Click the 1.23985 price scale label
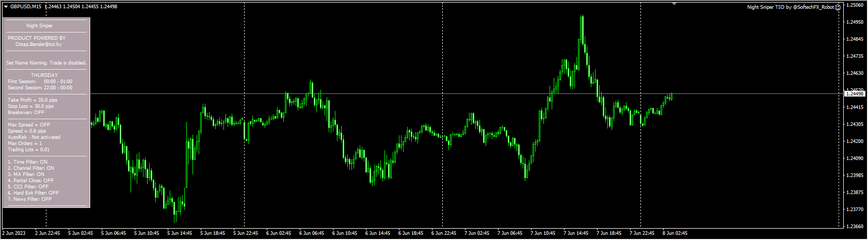The width and height of the screenshot is (868, 240). click(x=855, y=175)
